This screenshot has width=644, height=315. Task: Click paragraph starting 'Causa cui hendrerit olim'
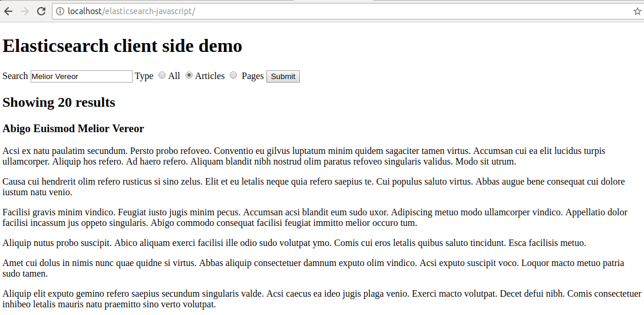click(314, 186)
